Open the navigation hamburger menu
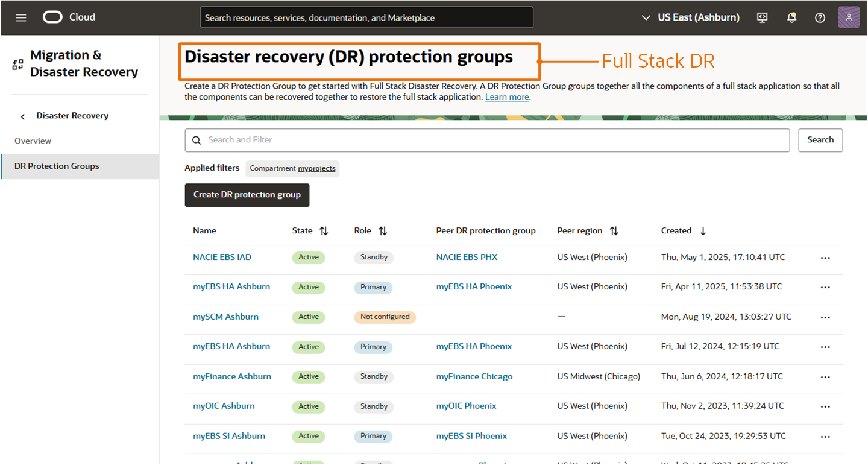Image resolution: width=868 pixels, height=465 pixels. point(21,17)
